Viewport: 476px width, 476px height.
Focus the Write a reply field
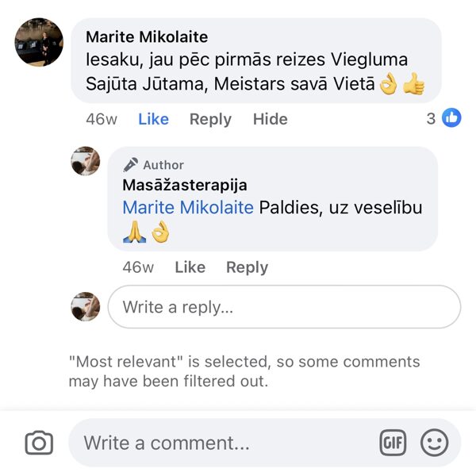[x=283, y=307]
